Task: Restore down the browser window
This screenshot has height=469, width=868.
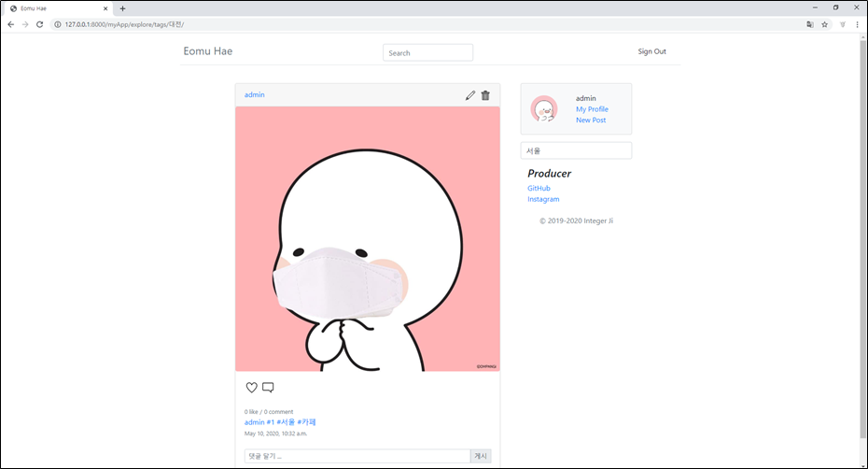Action: click(836, 7)
